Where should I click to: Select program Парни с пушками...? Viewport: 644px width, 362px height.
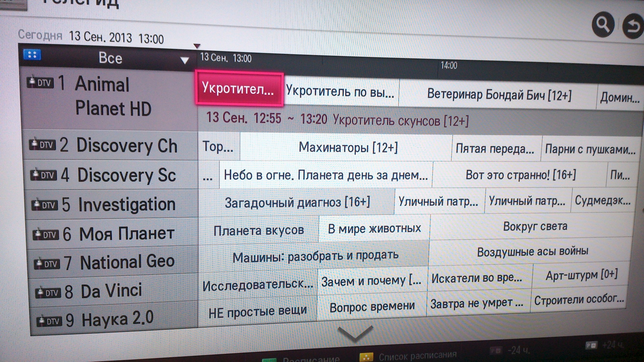click(x=591, y=150)
